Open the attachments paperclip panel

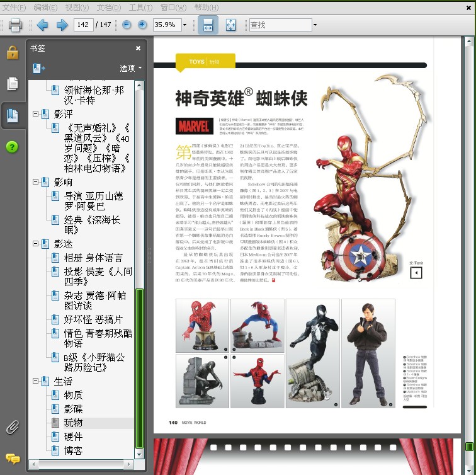coord(13,427)
